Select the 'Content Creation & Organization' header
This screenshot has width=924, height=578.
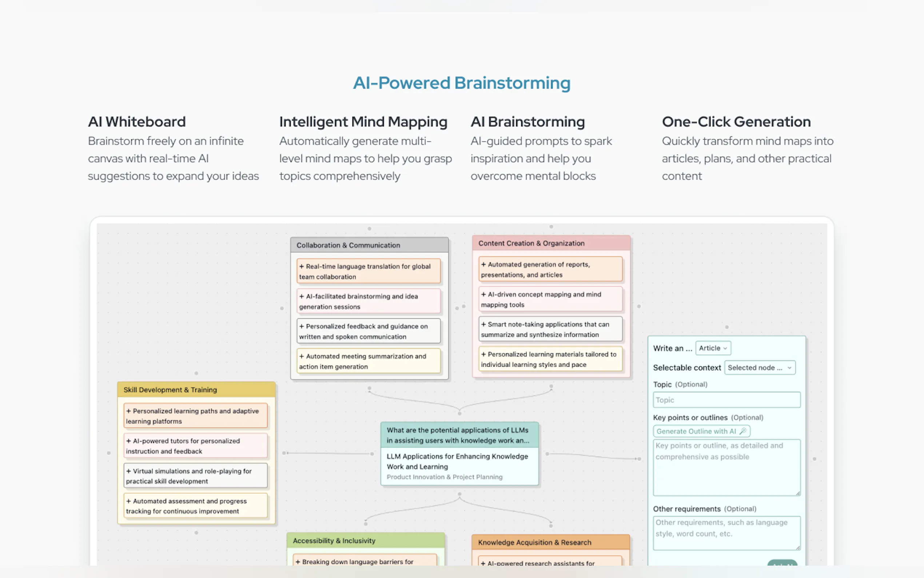click(x=551, y=244)
